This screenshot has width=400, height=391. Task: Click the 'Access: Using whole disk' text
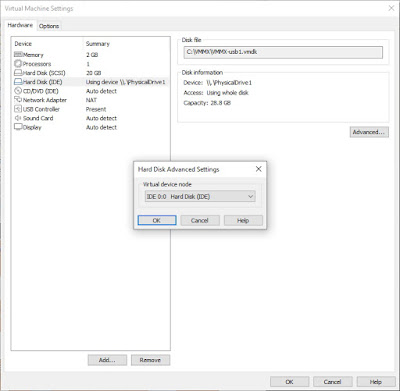(x=216, y=93)
